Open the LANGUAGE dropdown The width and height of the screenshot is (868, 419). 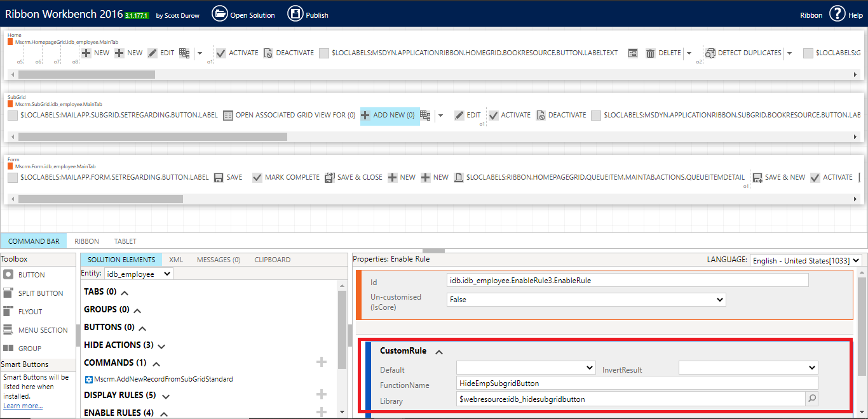tap(805, 260)
